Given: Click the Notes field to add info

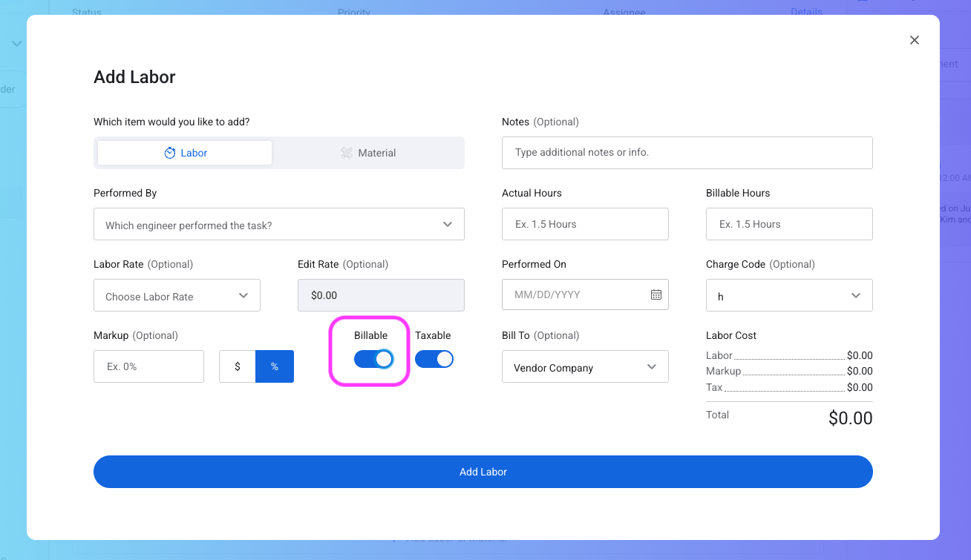Looking at the screenshot, I should click(687, 153).
